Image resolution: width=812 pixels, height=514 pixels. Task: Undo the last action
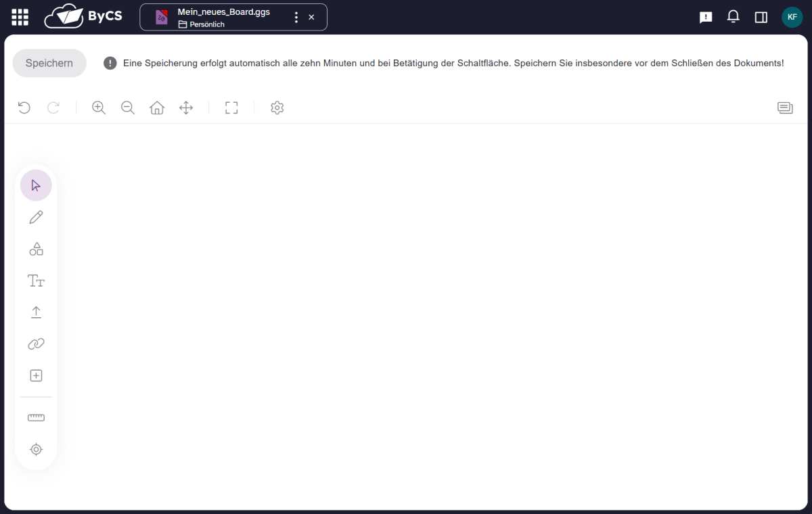click(24, 108)
